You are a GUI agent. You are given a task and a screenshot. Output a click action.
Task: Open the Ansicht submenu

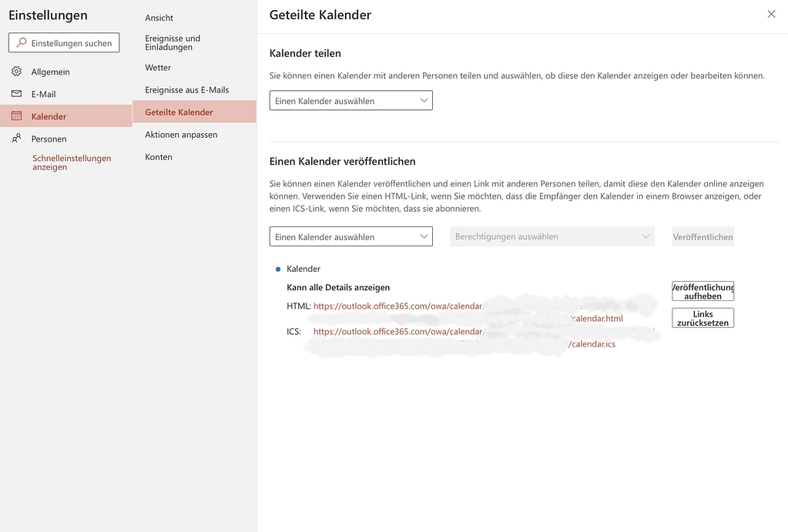point(194,18)
